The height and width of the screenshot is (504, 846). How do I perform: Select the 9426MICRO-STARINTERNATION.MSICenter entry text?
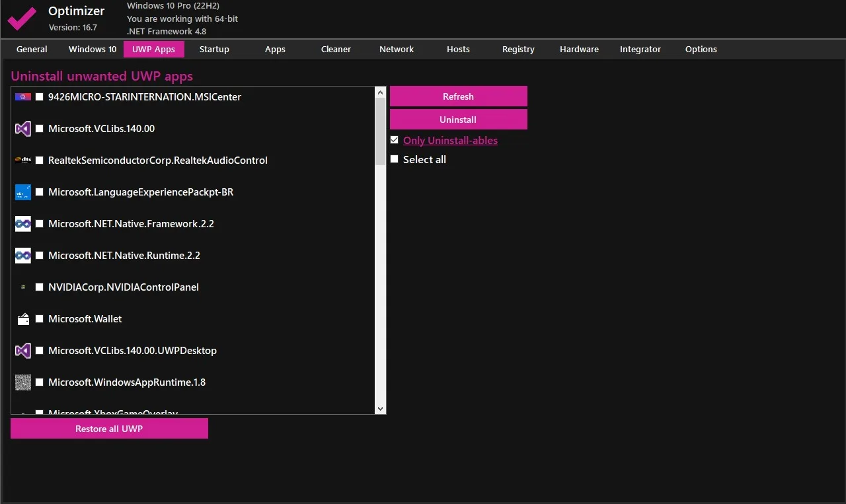(145, 97)
